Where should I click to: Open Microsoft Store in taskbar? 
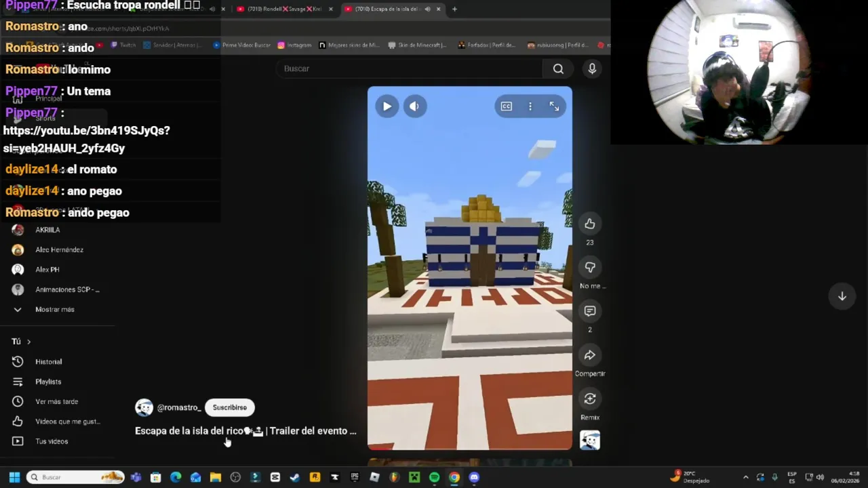point(156,477)
